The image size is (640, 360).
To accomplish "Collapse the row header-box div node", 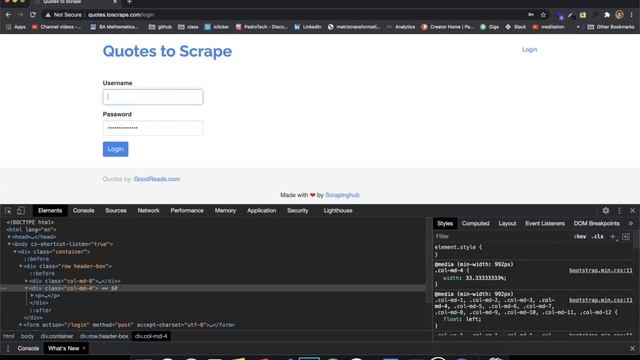I will pos(21,267).
